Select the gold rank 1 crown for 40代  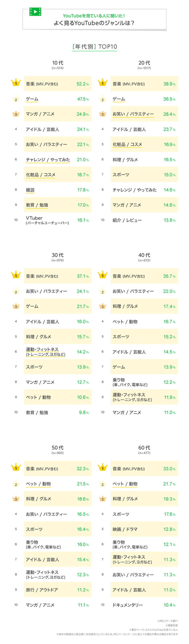click(x=103, y=275)
